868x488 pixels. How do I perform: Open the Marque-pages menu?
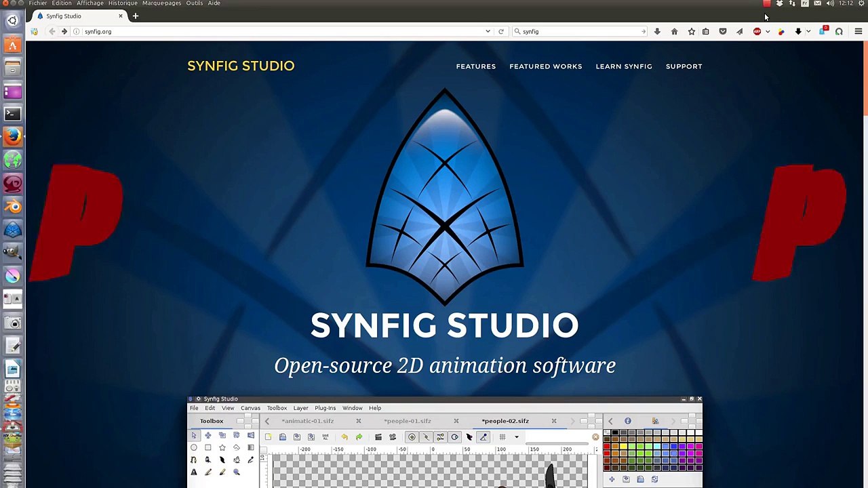point(161,3)
